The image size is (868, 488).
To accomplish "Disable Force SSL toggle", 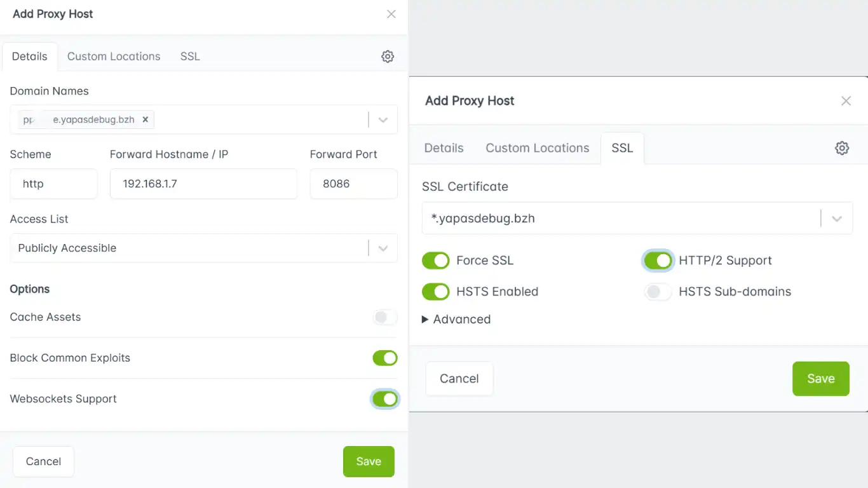I will (x=436, y=261).
